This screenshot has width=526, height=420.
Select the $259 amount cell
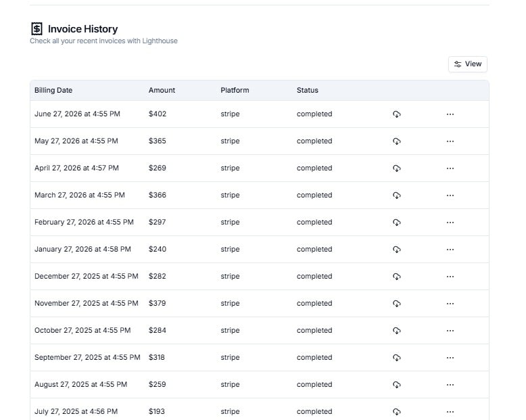tap(158, 384)
